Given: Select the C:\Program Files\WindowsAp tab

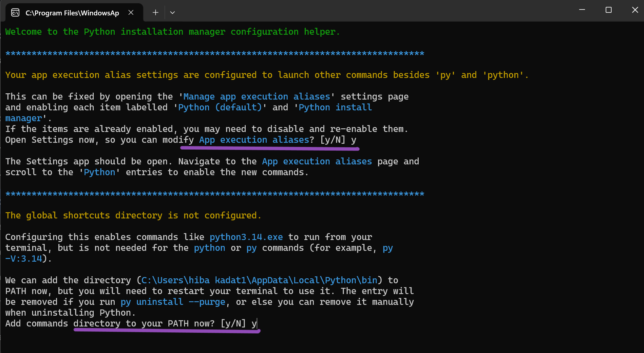Looking at the screenshot, I should click(x=74, y=13).
